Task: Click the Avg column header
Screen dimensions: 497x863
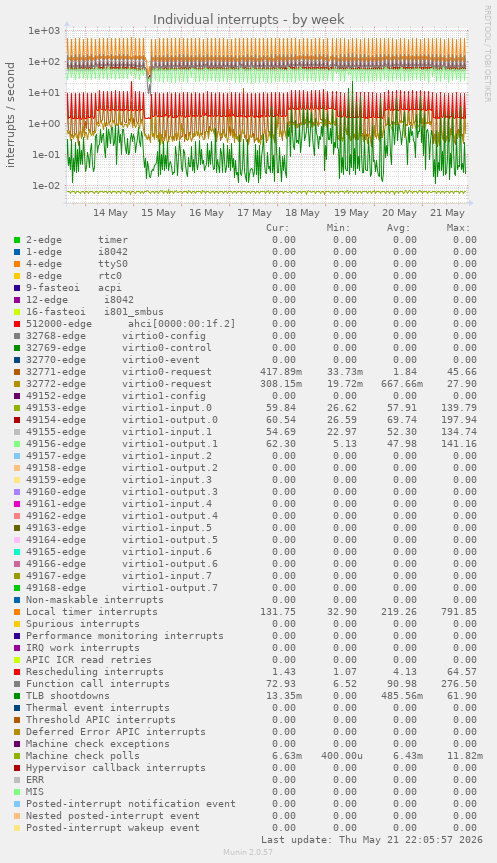Action: click(398, 228)
